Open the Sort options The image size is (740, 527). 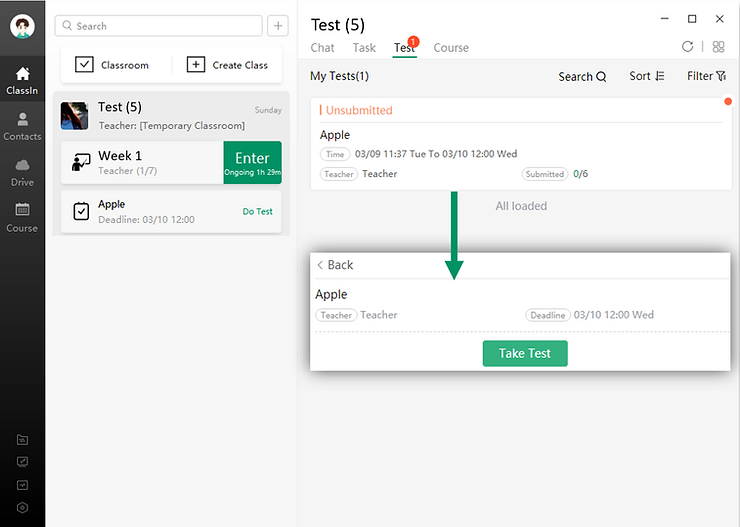(x=647, y=76)
